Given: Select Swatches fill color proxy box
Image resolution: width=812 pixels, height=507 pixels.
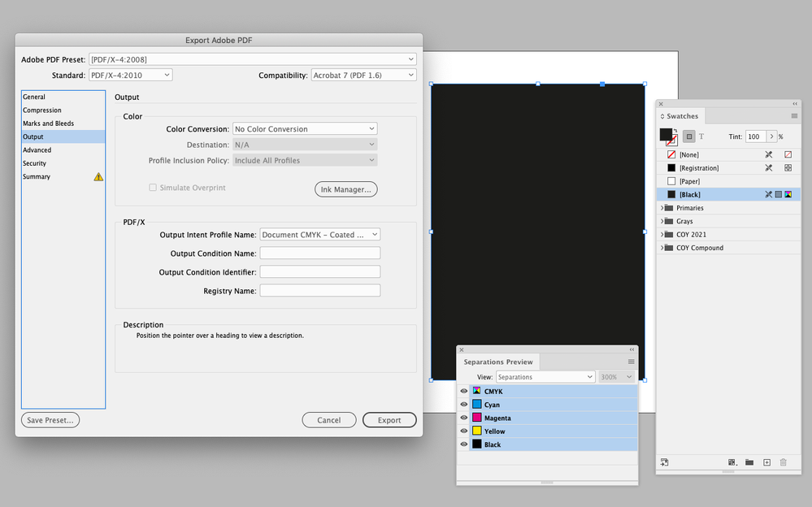Looking at the screenshot, I should tap(666, 135).
